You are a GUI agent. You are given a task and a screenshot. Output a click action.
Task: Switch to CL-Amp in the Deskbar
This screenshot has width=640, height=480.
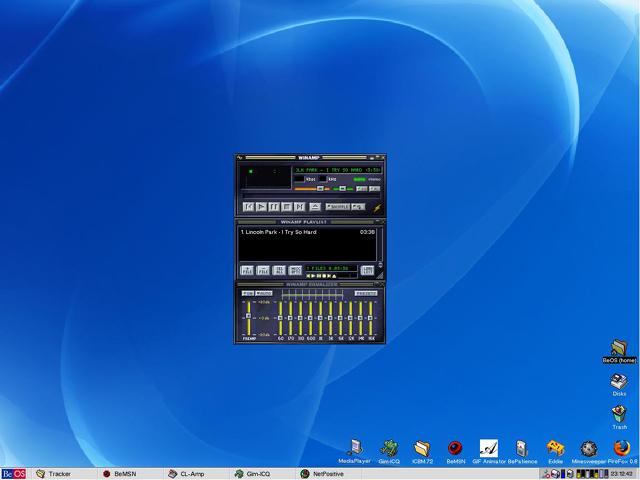[x=196, y=474]
